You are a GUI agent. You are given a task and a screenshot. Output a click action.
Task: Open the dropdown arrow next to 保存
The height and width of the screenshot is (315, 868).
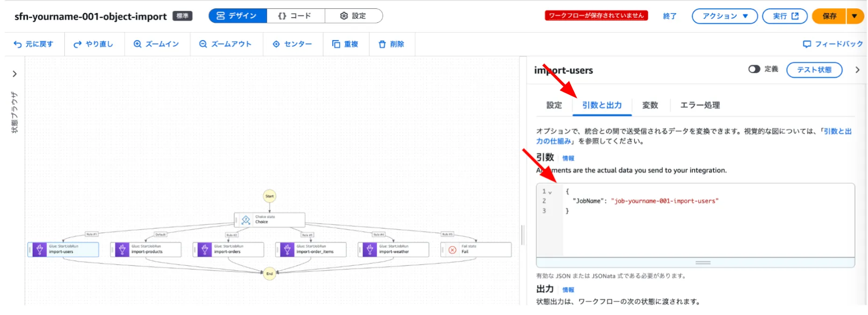[x=854, y=16]
